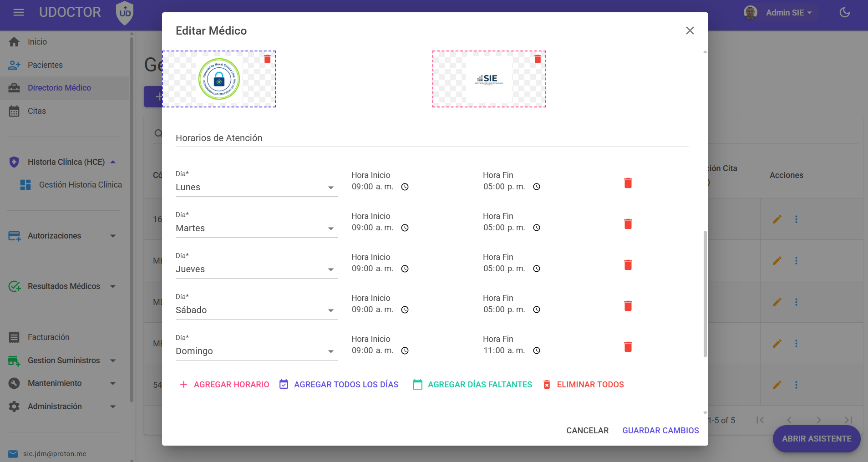Click GUARDAR CAMBIOS button

(x=660, y=431)
